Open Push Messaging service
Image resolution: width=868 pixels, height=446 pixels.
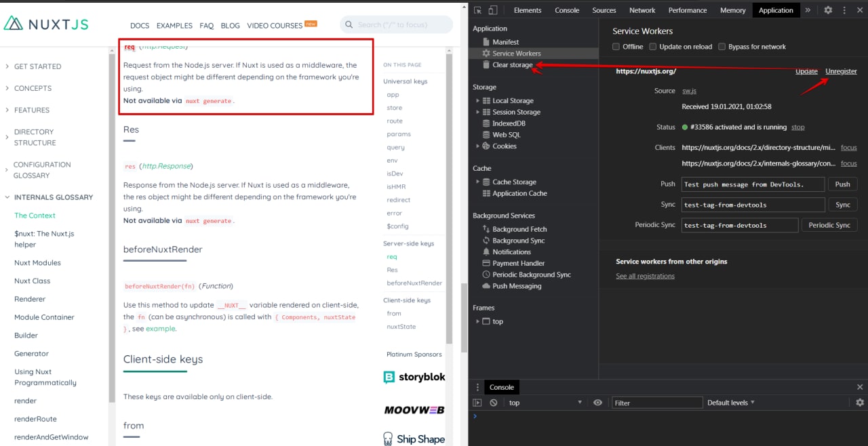point(517,286)
